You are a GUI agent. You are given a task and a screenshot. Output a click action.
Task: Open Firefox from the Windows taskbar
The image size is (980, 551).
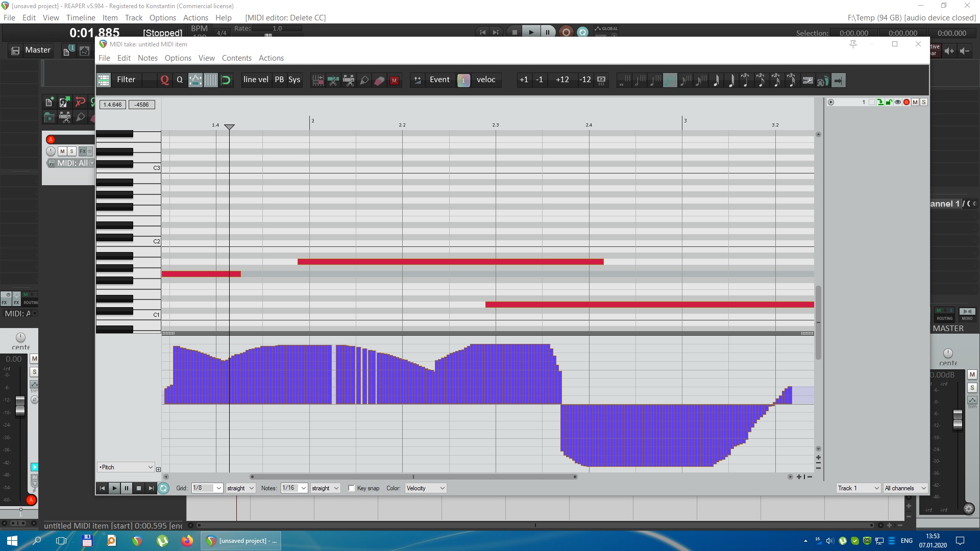point(187,540)
